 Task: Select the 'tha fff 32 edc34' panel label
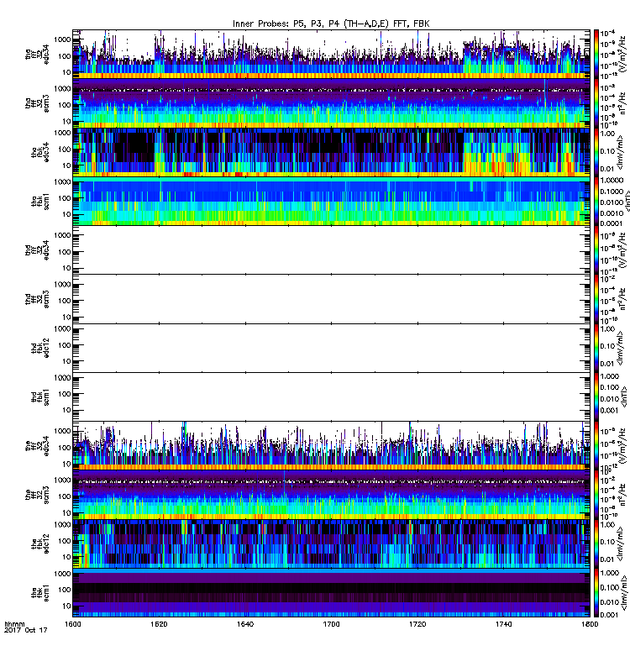[37, 55]
